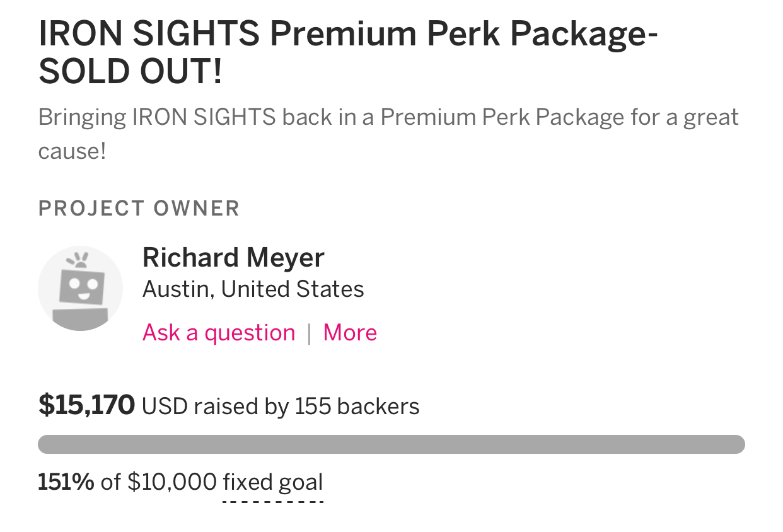This screenshot has width=783, height=532.
Task: Click the campaign tagline about a great cause
Action: tap(388, 134)
